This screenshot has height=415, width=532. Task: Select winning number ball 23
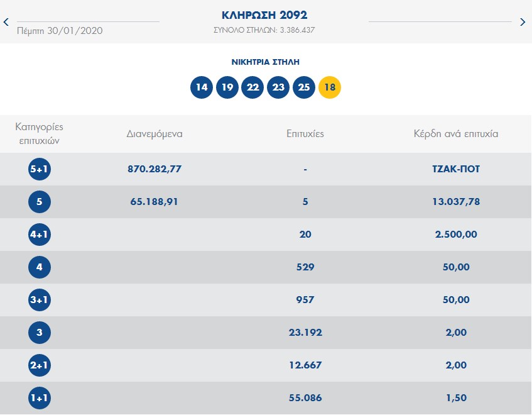279,87
